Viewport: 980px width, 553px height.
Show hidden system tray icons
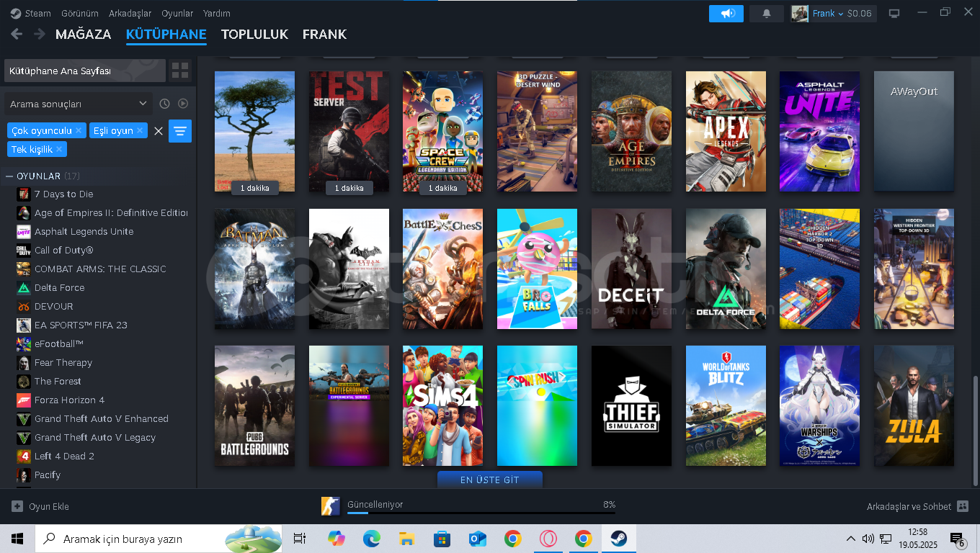click(x=851, y=539)
